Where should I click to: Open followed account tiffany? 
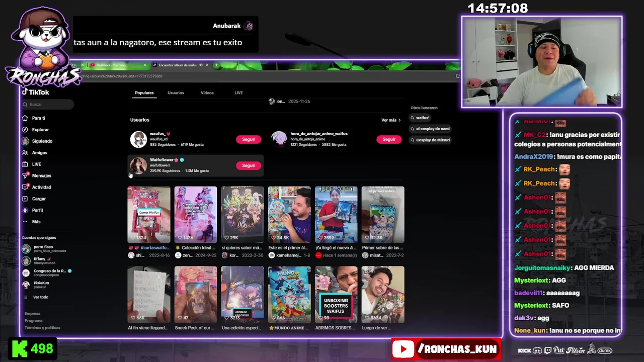tap(39, 261)
